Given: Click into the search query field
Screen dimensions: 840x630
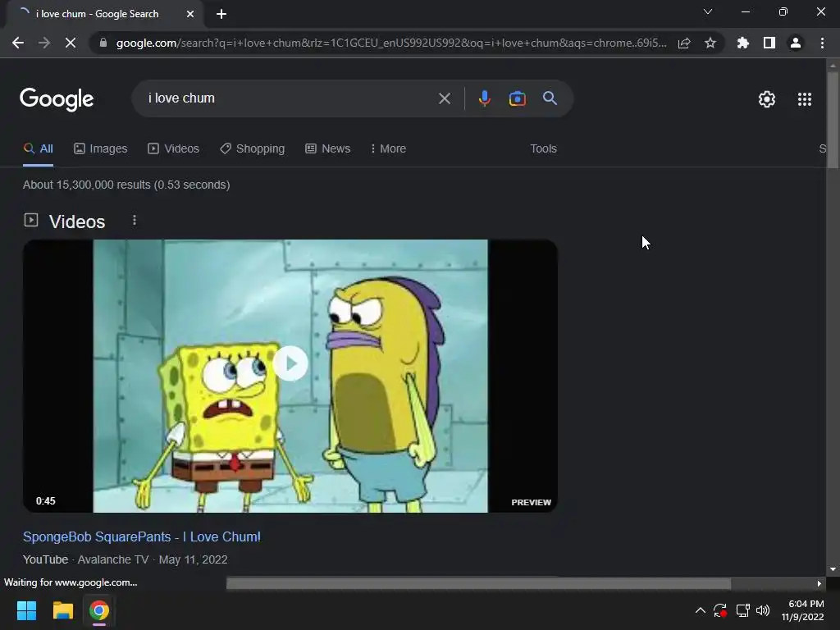Looking at the screenshot, I should tap(290, 98).
